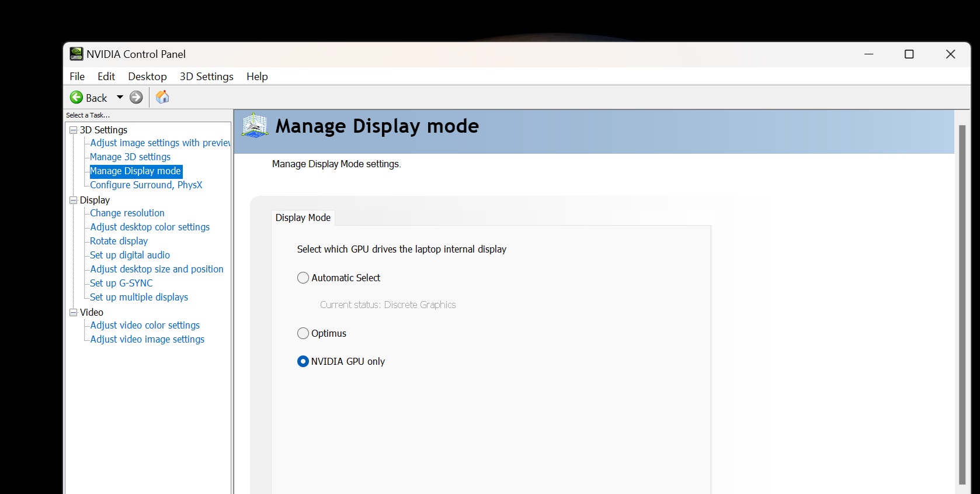The width and height of the screenshot is (980, 494).
Task: Open Adjust desktop size and position
Action: pos(157,269)
